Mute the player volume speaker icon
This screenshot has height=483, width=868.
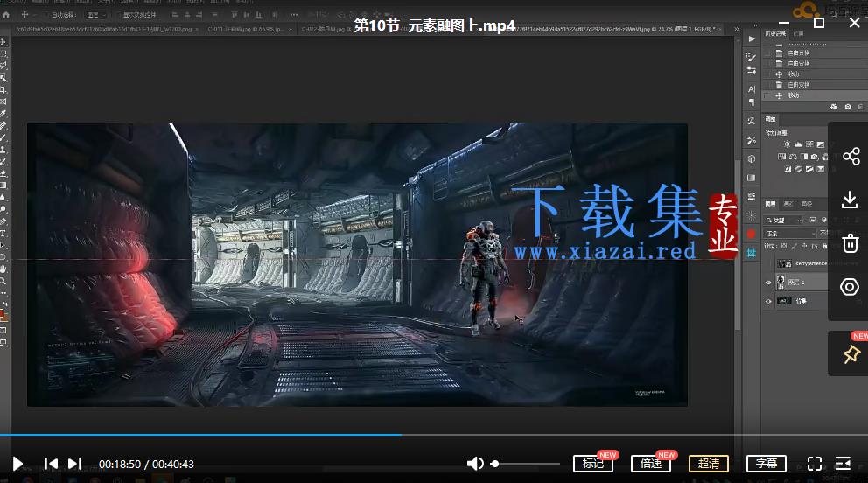point(475,464)
